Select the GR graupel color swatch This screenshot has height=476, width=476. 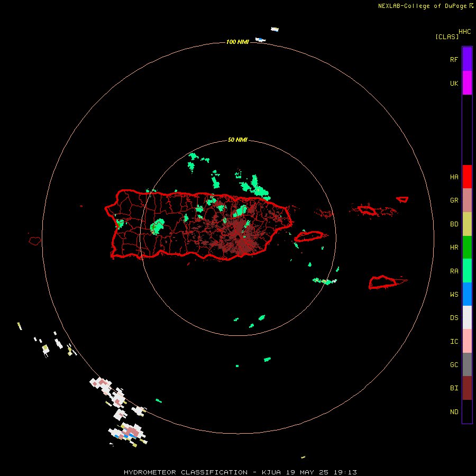pyautogui.click(x=467, y=200)
